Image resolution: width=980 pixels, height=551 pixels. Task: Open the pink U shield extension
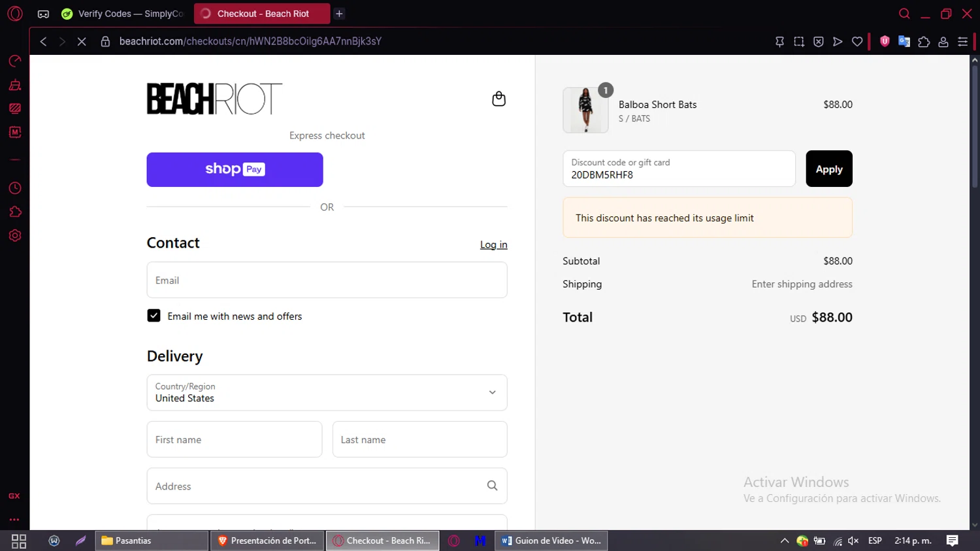tap(885, 41)
